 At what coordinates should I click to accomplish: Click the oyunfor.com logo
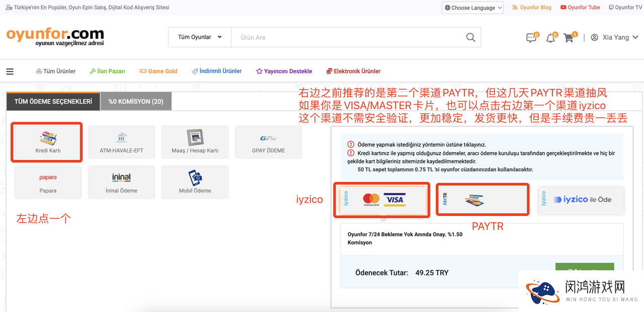(x=55, y=36)
